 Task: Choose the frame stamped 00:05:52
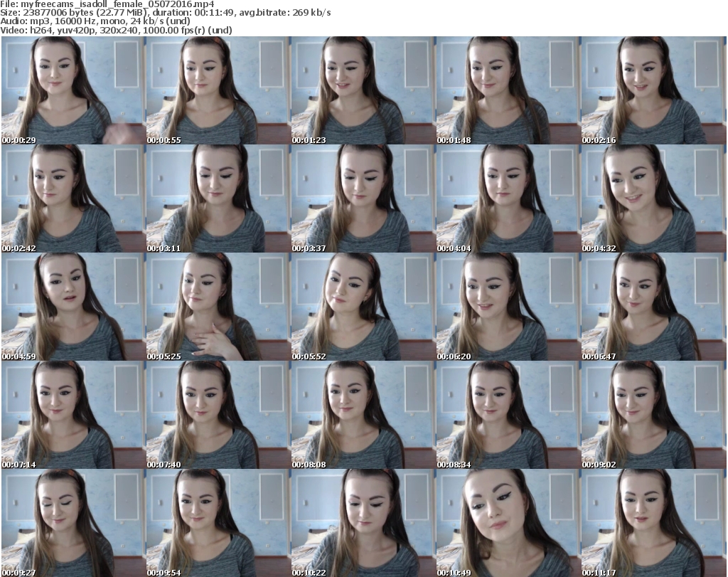[363, 307]
